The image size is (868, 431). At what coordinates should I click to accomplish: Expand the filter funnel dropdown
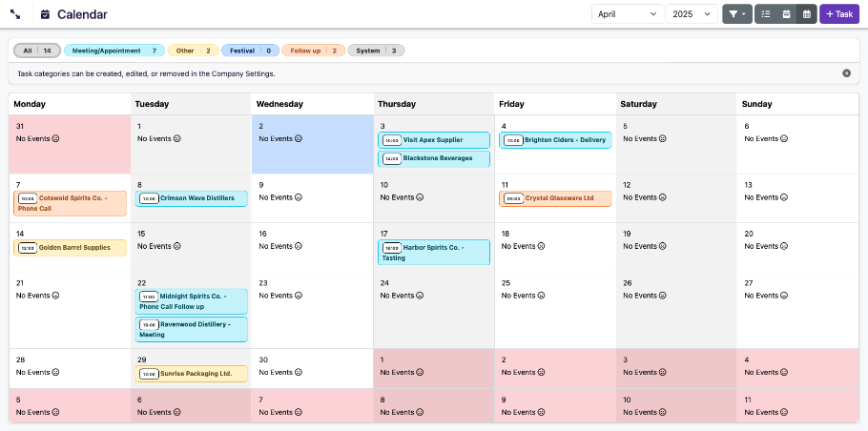coord(737,14)
